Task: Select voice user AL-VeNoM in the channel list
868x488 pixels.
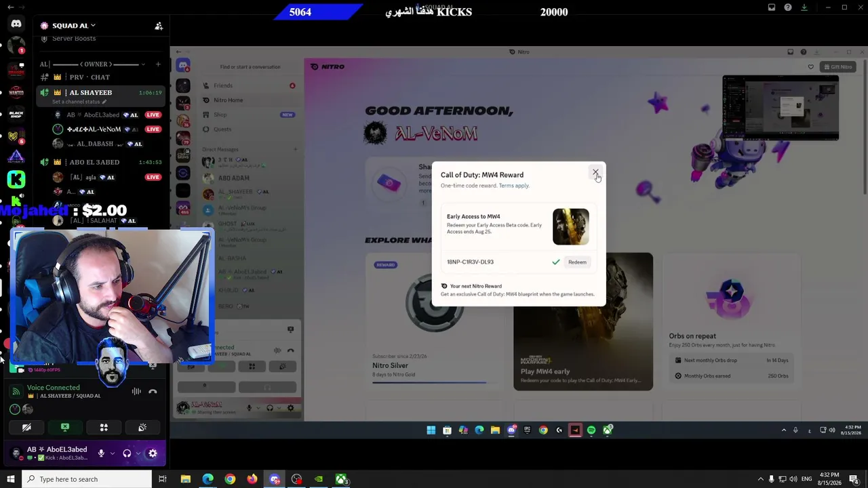Action: 102,129
